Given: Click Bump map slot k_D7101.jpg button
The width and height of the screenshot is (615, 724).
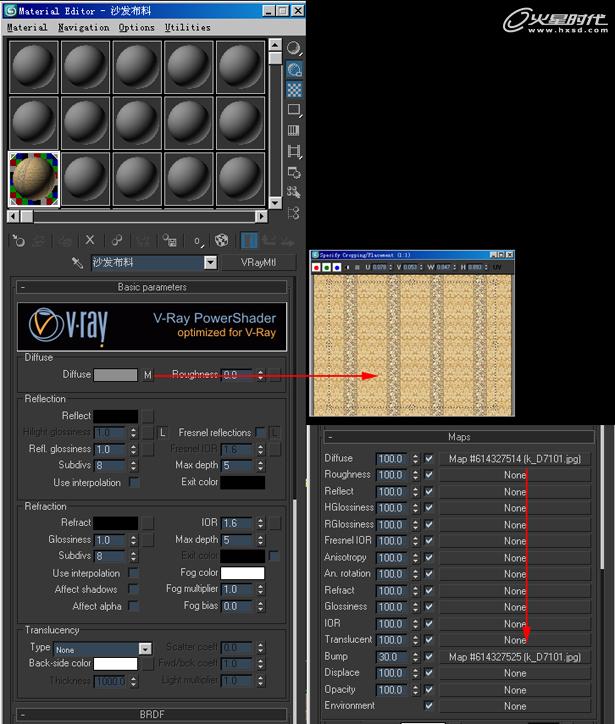Looking at the screenshot, I should point(515,657).
